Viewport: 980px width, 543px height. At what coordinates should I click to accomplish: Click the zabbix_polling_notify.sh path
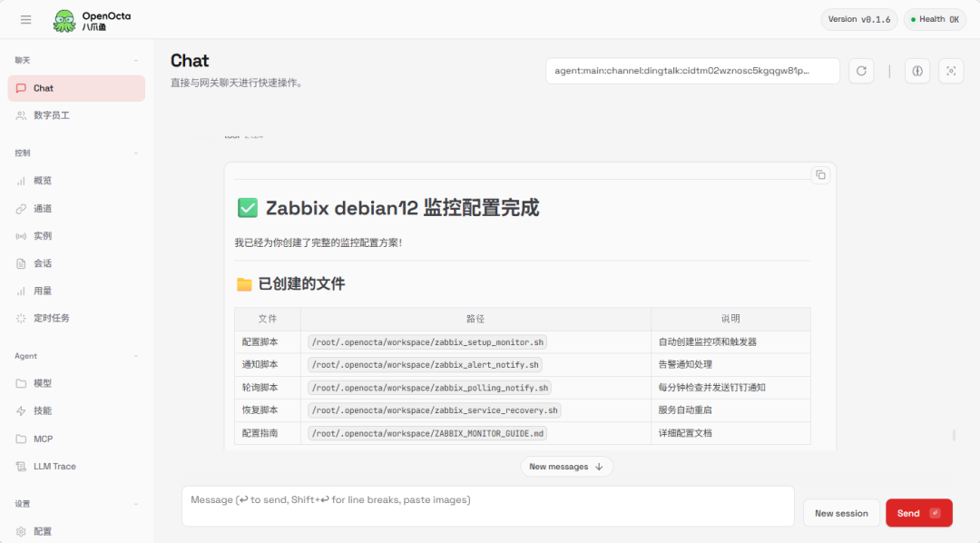[x=430, y=388]
